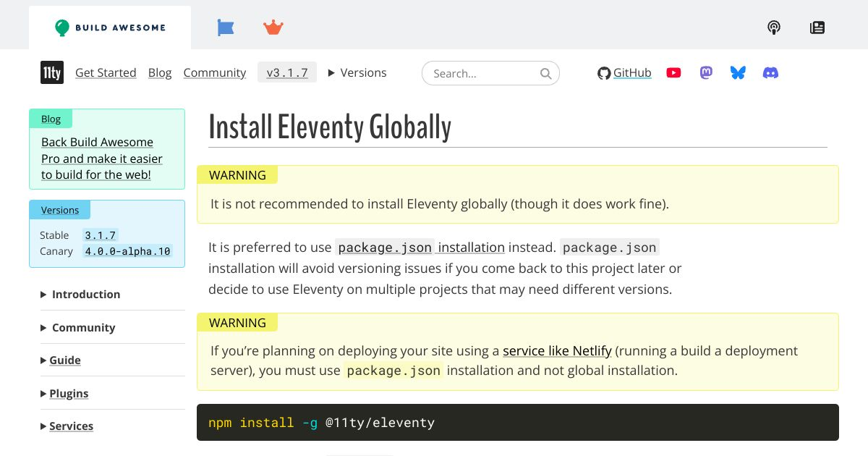Open the Build Awesome logo tab
The width and height of the screenshot is (868, 456).
(x=110, y=28)
